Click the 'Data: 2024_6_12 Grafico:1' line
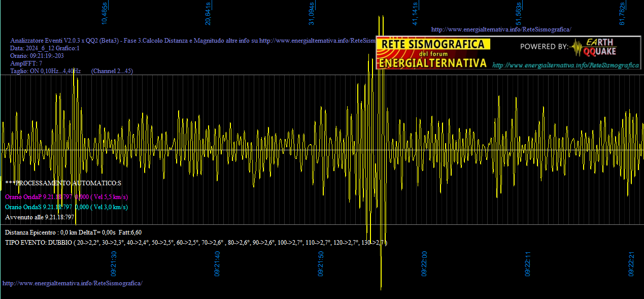 pos(45,48)
